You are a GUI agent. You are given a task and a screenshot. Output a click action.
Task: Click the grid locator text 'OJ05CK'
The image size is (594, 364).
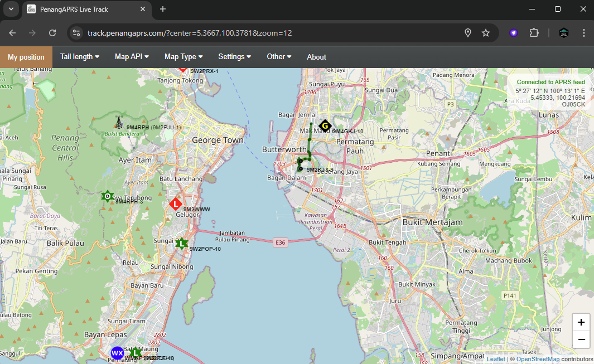pyautogui.click(x=573, y=105)
